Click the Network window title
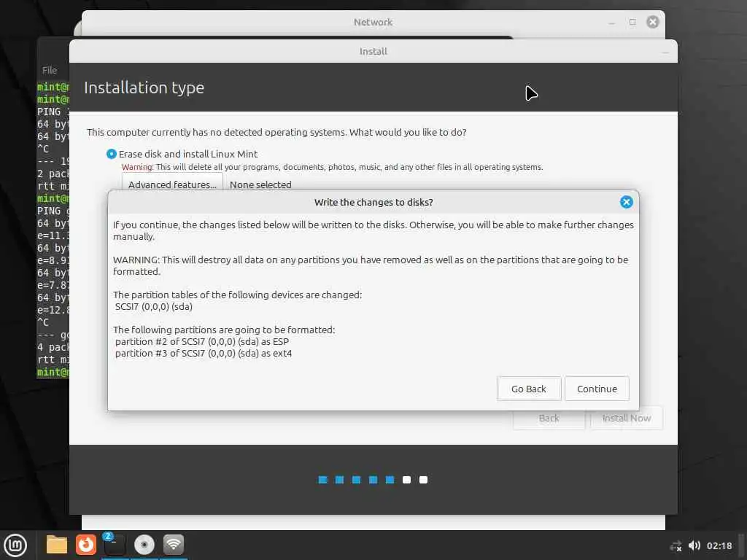 point(373,22)
